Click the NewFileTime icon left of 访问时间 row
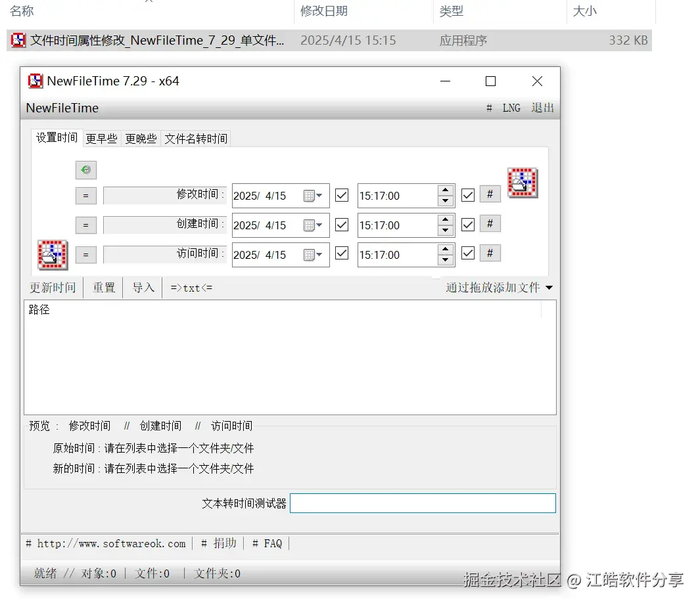The height and width of the screenshot is (605, 700). pos(53,255)
